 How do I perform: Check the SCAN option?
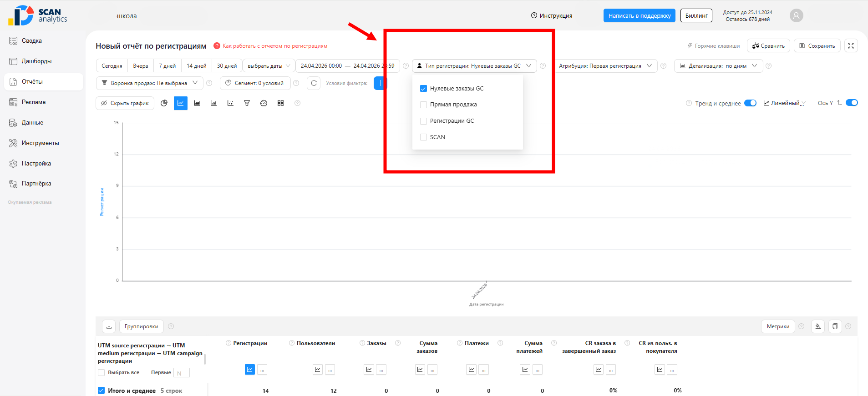click(x=423, y=137)
